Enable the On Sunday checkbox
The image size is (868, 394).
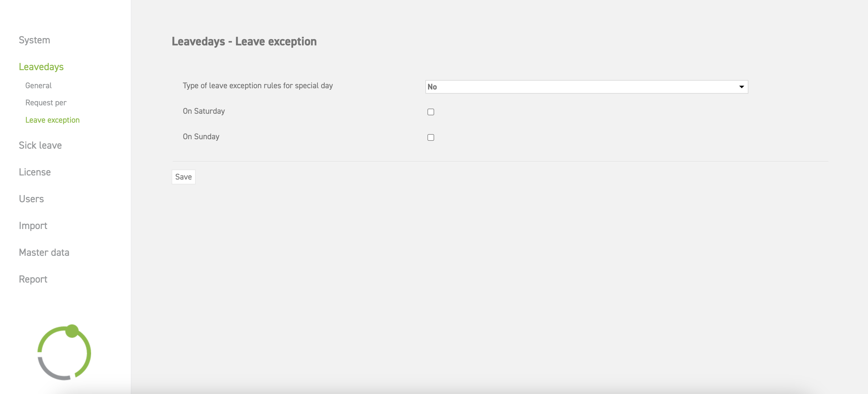point(431,137)
